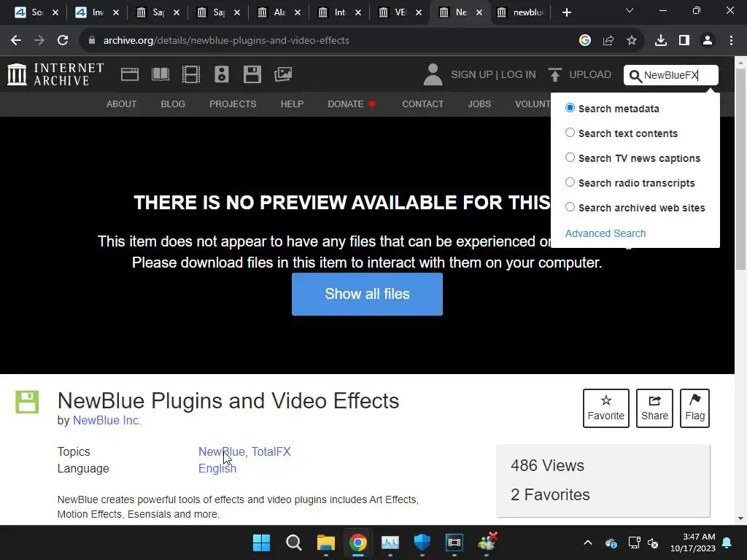Image resolution: width=747 pixels, height=560 pixels.
Task: Select Search metadata radio option
Action: click(570, 108)
